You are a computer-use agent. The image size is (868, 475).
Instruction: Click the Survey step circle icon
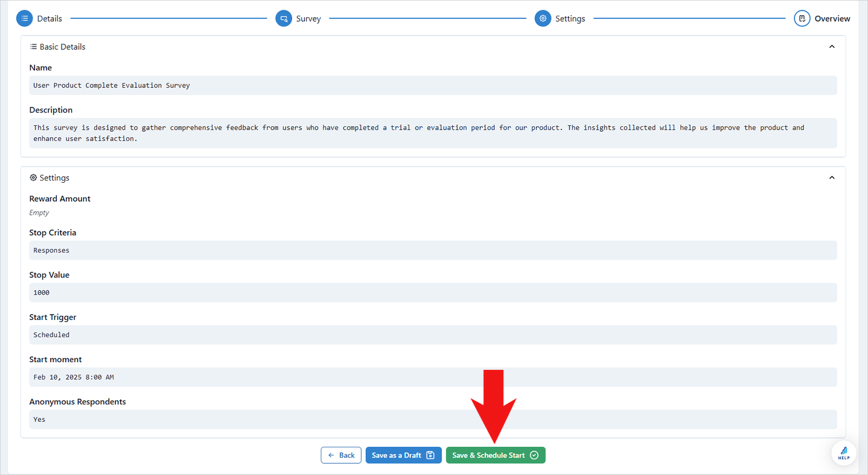pos(283,18)
